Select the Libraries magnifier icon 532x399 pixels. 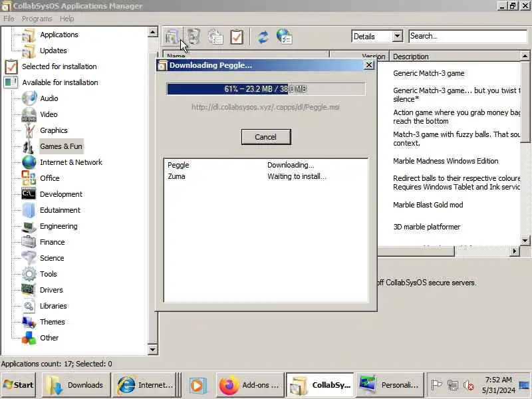pos(29,306)
